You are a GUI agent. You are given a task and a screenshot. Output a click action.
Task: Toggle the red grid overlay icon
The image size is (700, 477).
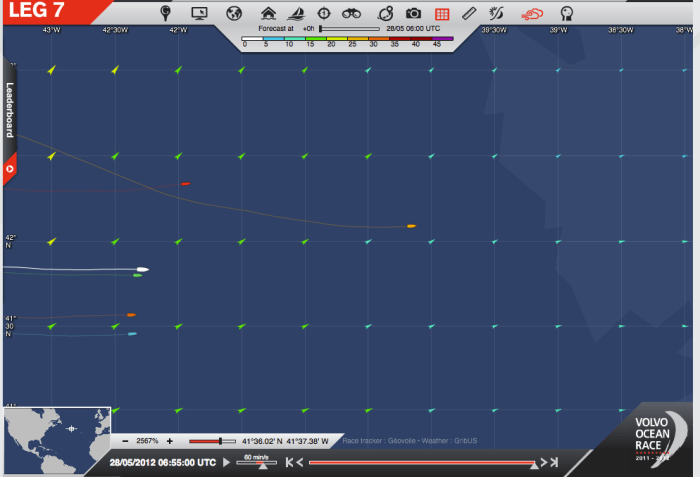[442, 14]
